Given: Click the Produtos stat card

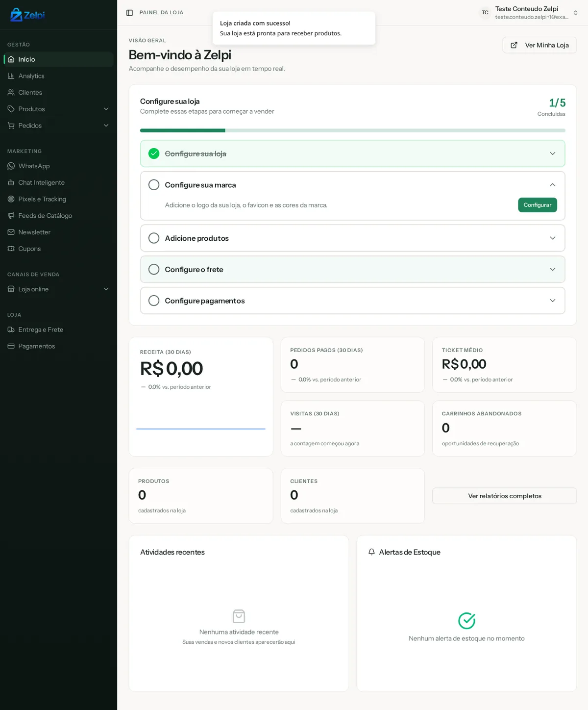Looking at the screenshot, I should point(201,496).
